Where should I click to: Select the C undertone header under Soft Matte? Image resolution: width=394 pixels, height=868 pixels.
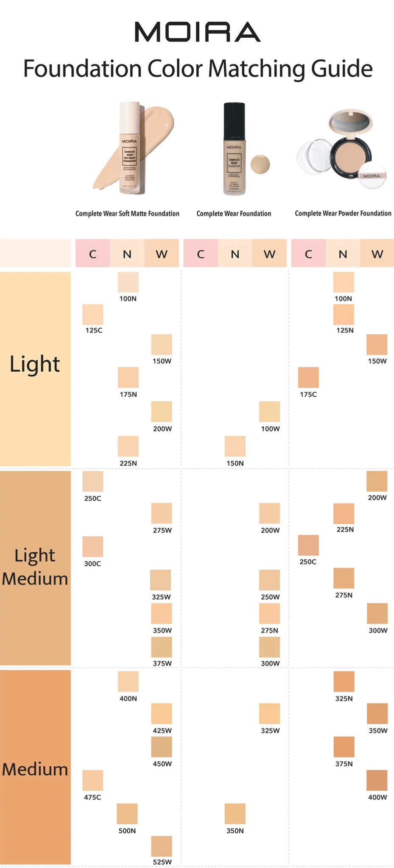click(x=93, y=254)
